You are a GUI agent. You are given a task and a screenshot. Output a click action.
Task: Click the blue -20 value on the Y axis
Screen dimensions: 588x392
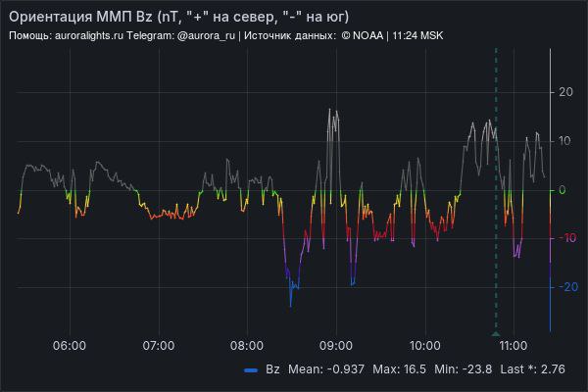(x=568, y=287)
